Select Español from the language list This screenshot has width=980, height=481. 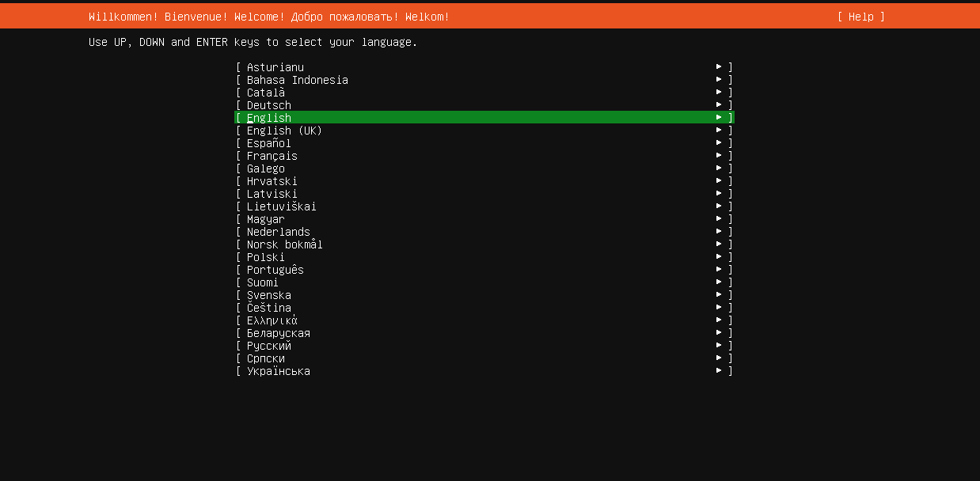coord(484,143)
